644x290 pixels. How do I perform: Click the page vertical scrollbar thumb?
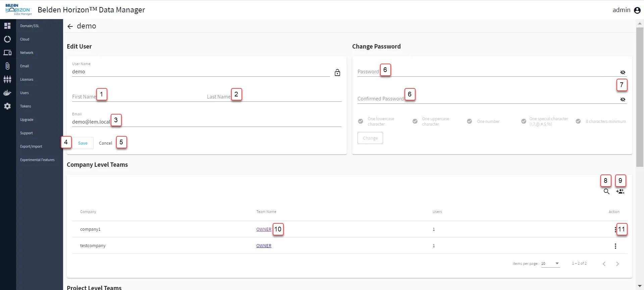[640, 96]
